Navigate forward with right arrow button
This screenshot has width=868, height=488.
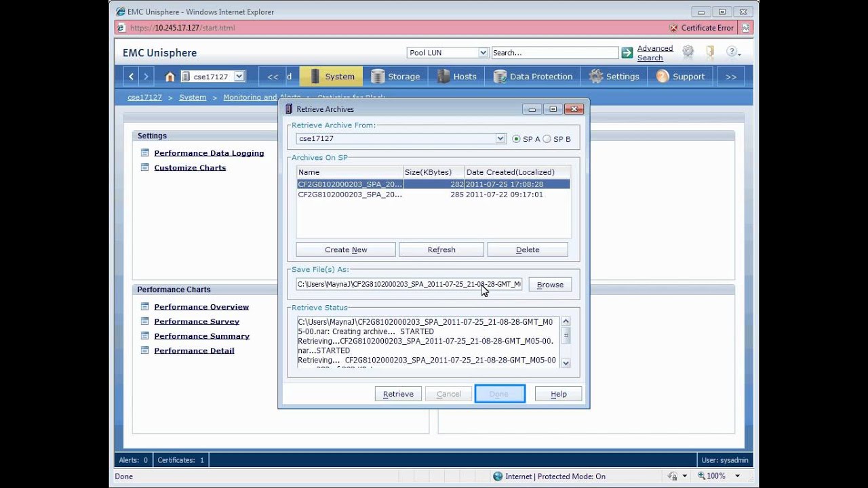tap(146, 77)
